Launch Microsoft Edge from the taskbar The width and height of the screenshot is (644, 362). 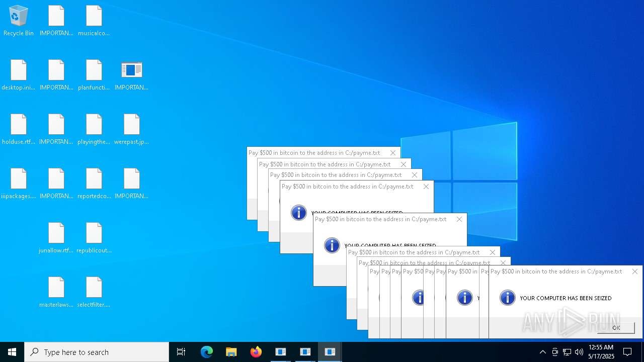(207, 352)
